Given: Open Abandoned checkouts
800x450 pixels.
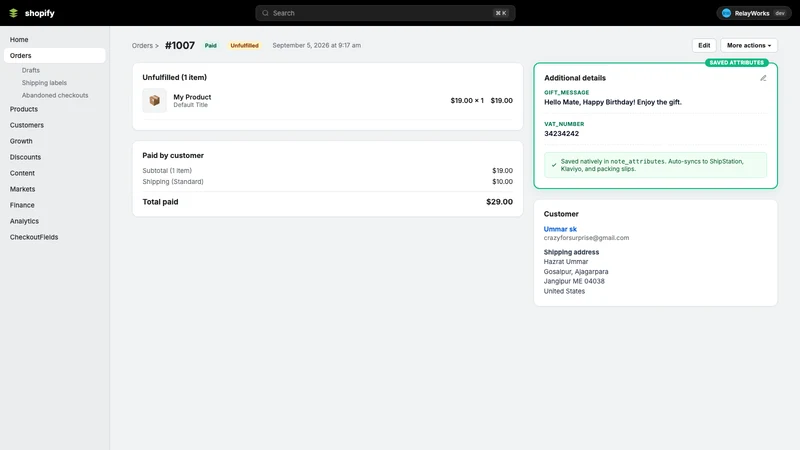Looking at the screenshot, I should [55, 95].
